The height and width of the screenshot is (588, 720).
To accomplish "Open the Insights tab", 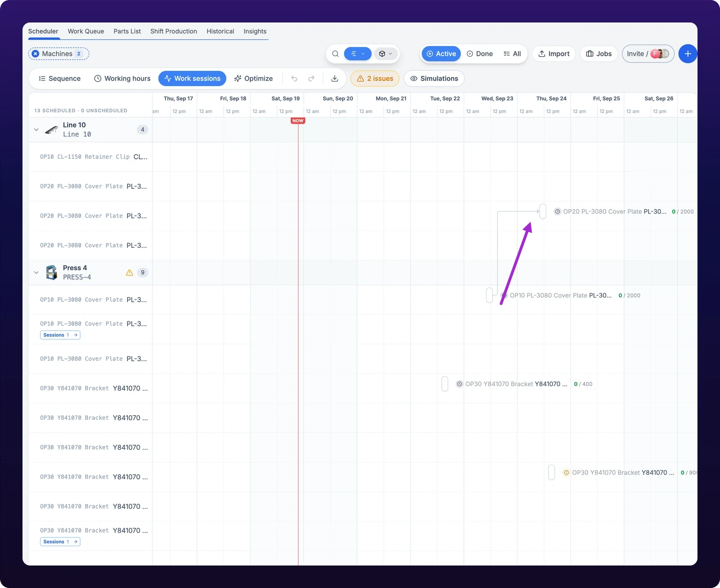I will pos(255,31).
